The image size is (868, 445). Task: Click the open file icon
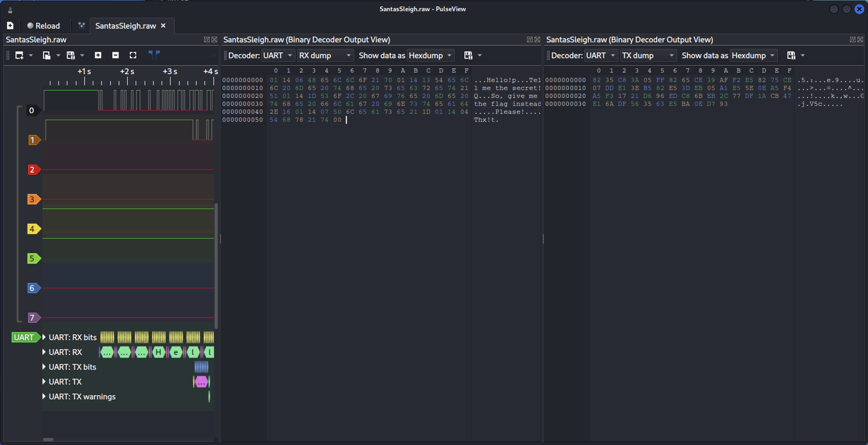pyautogui.click(x=47, y=55)
